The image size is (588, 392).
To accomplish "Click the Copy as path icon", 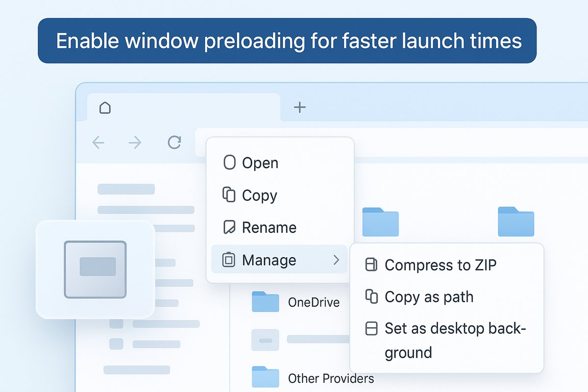I will (372, 297).
